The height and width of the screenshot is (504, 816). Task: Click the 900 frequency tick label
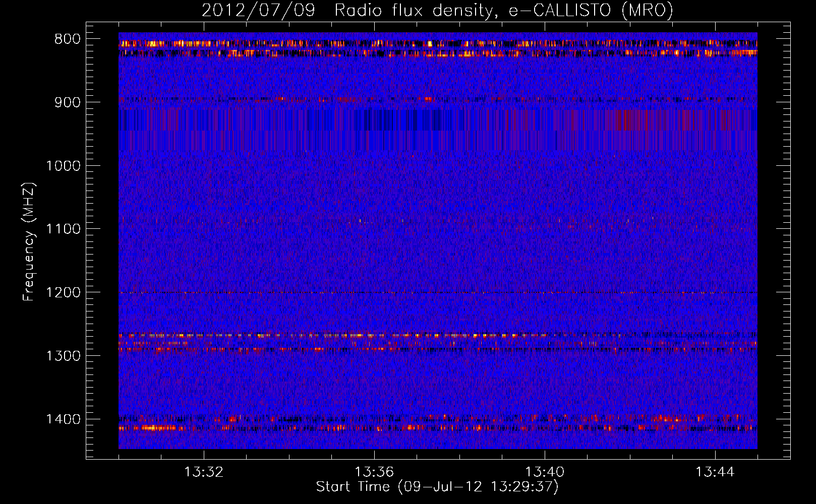point(68,102)
